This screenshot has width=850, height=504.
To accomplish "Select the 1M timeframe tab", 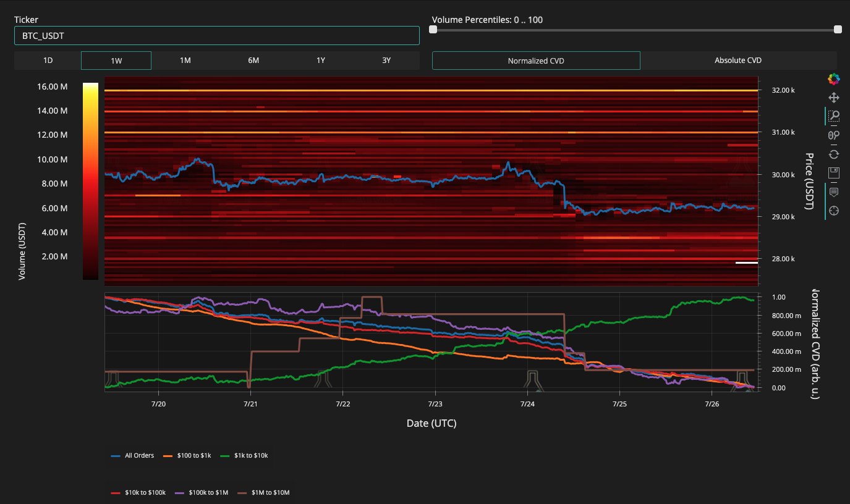I will (x=185, y=61).
